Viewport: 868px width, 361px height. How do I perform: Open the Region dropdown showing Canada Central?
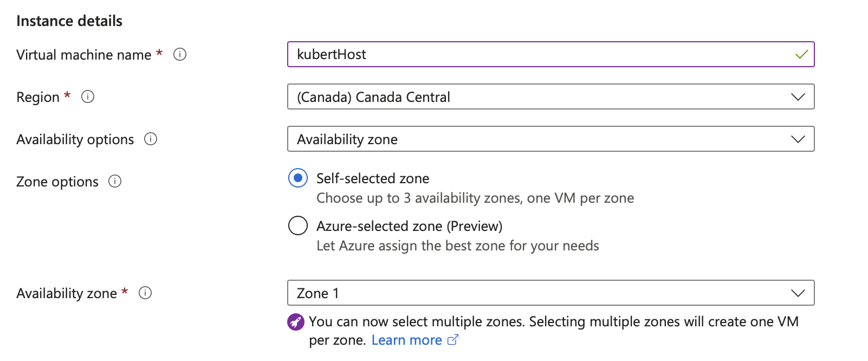(550, 96)
